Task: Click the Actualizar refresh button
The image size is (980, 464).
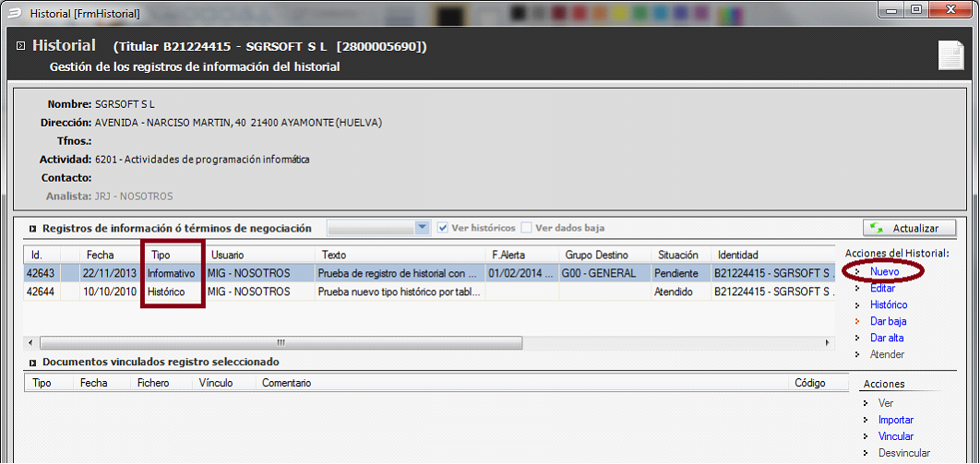Action: [x=909, y=229]
